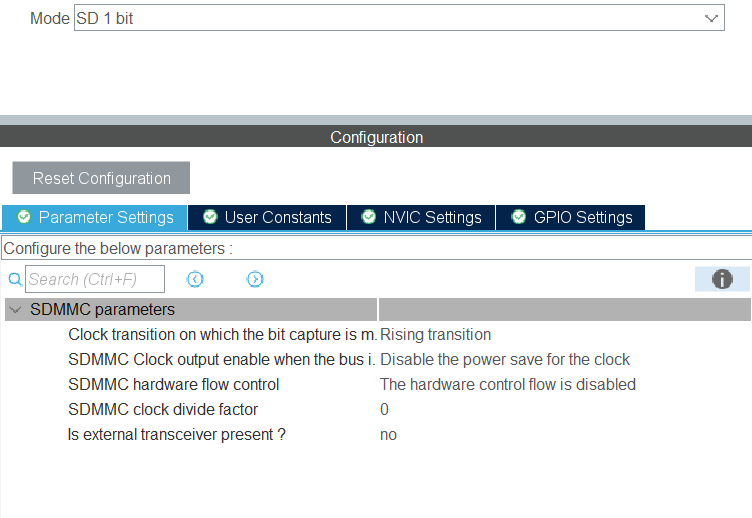Image resolution: width=752 pixels, height=518 pixels.
Task: Click the NVIC Settings green check icon
Action: 369,217
